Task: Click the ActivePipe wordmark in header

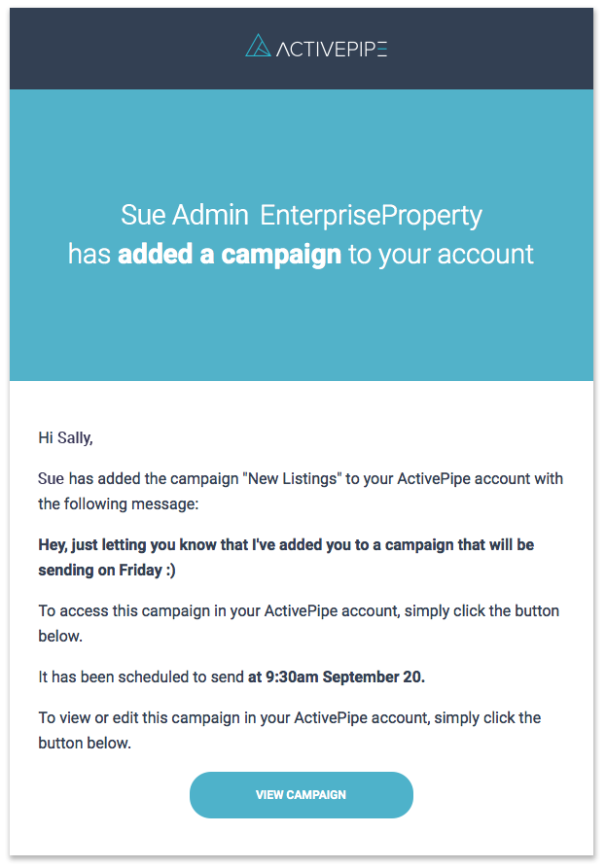Action: pos(332,49)
